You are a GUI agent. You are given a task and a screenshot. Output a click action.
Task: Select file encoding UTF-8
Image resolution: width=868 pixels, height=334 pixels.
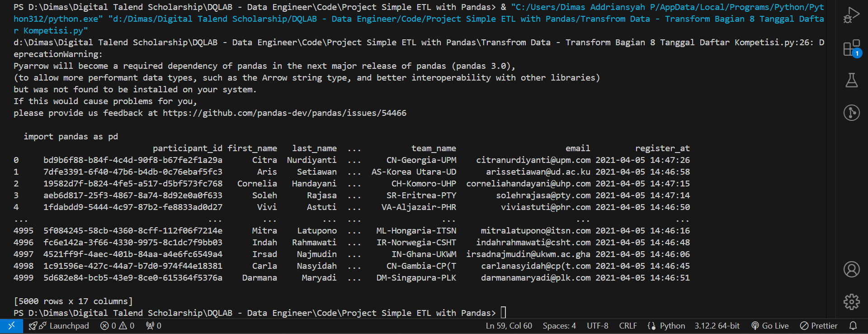(597, 326)
